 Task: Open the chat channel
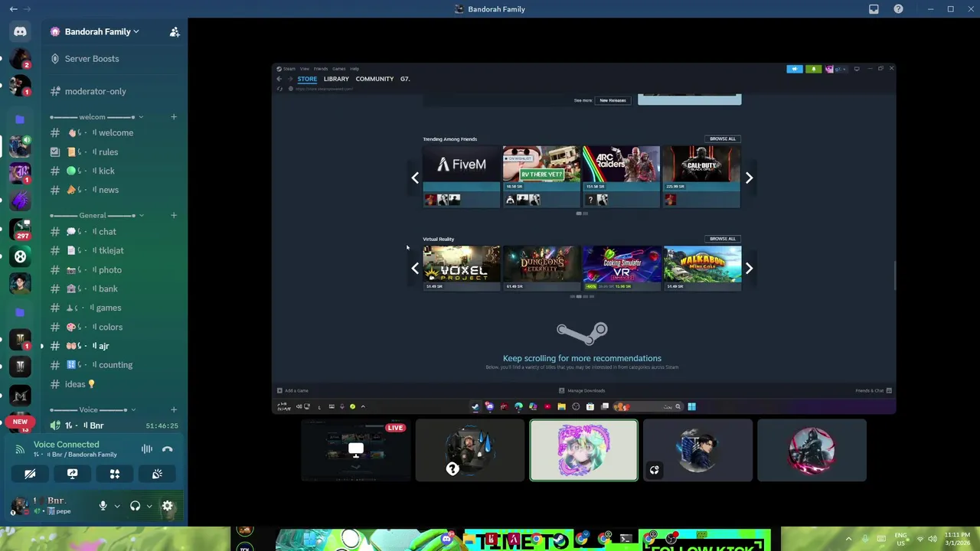(115, 232)
